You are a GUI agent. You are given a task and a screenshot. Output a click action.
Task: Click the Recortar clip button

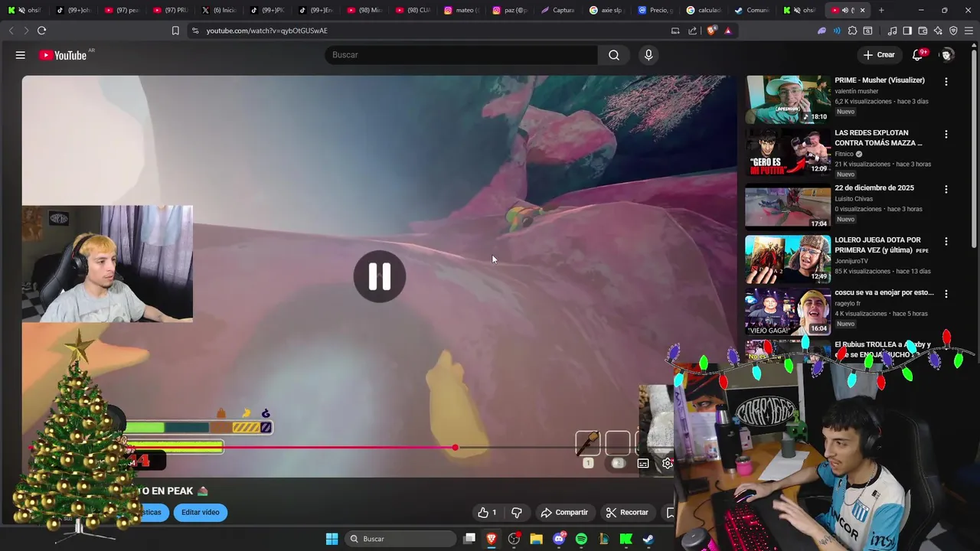(x=627, y=512)
